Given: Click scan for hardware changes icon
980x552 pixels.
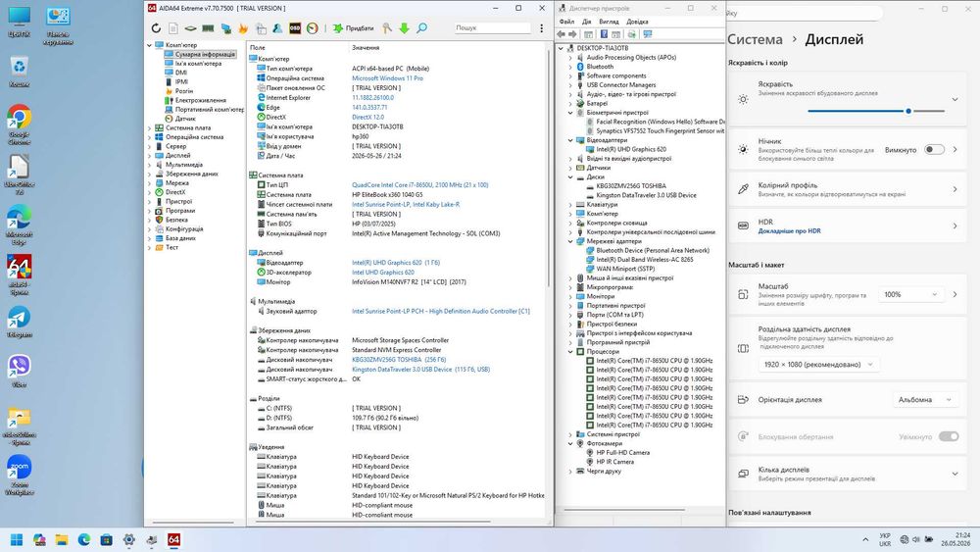Looking at the screenshot, I should [632, 34].
